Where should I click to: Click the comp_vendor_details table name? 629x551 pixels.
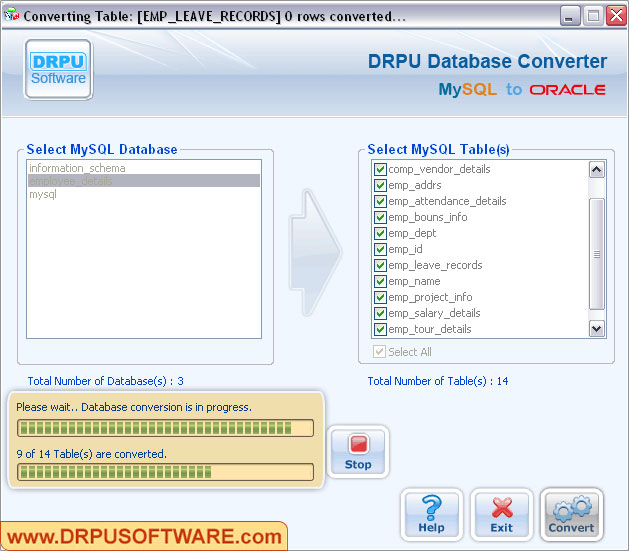(439, 169)
